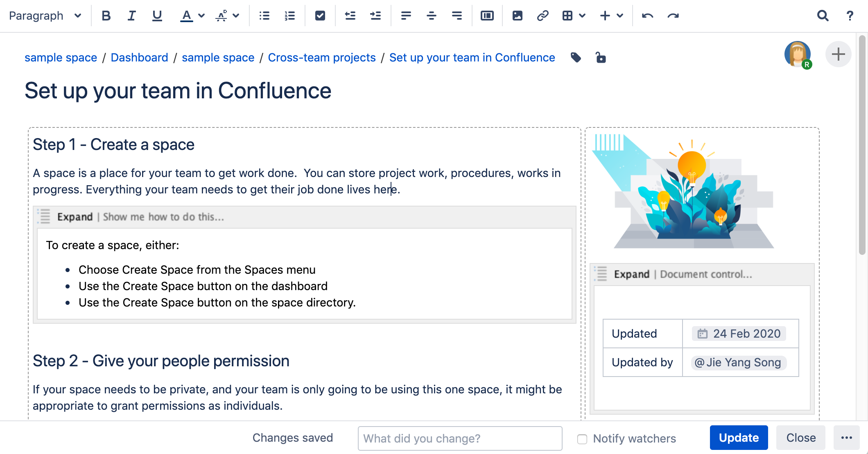Toggle bold formatting on selected text
868x454 pixels.
coord(106,16)
